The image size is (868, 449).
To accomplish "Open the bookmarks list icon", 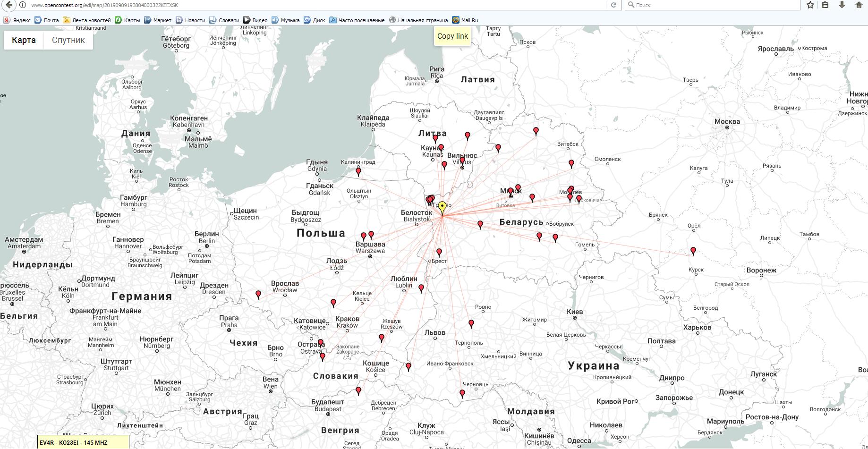I will click(x=825, y=5).
